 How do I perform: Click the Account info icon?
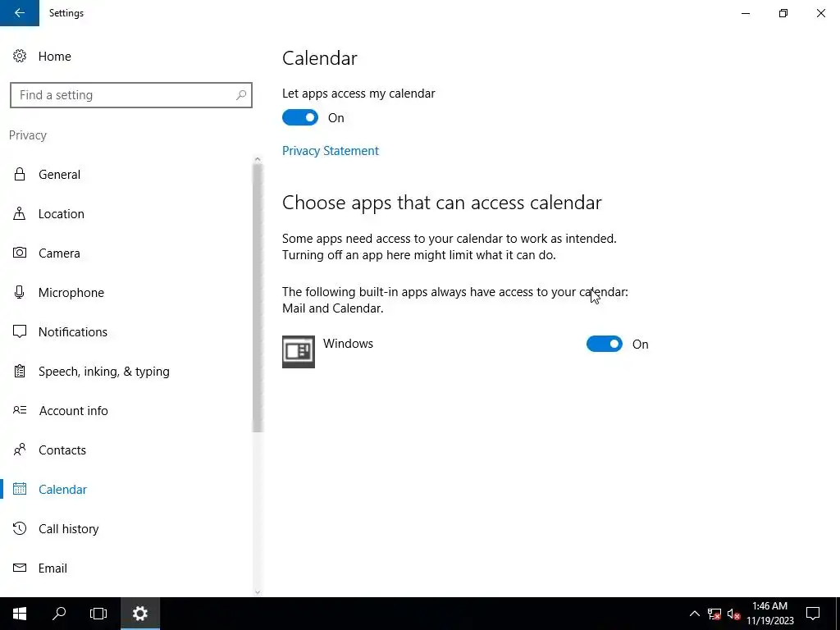point(20,410)
